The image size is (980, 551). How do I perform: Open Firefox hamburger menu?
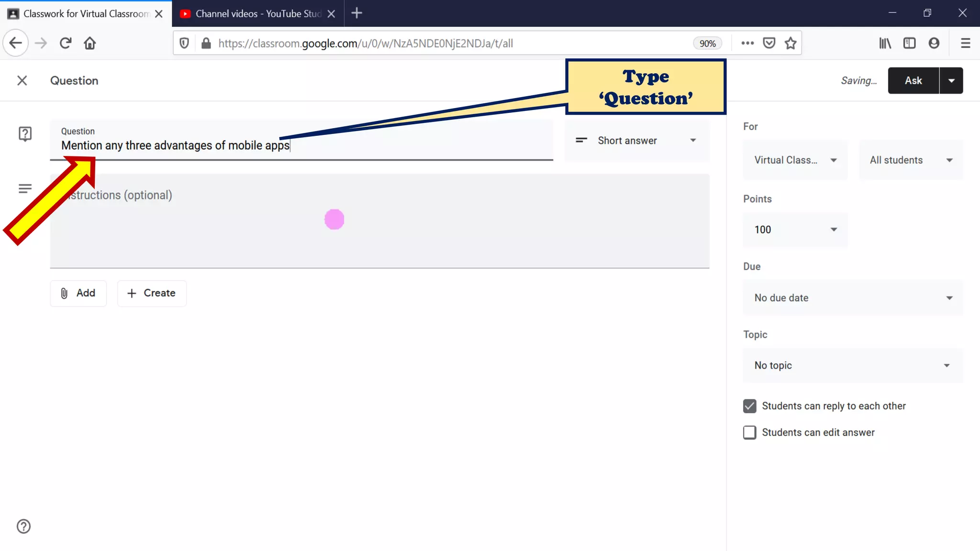[x=965, y=43]
